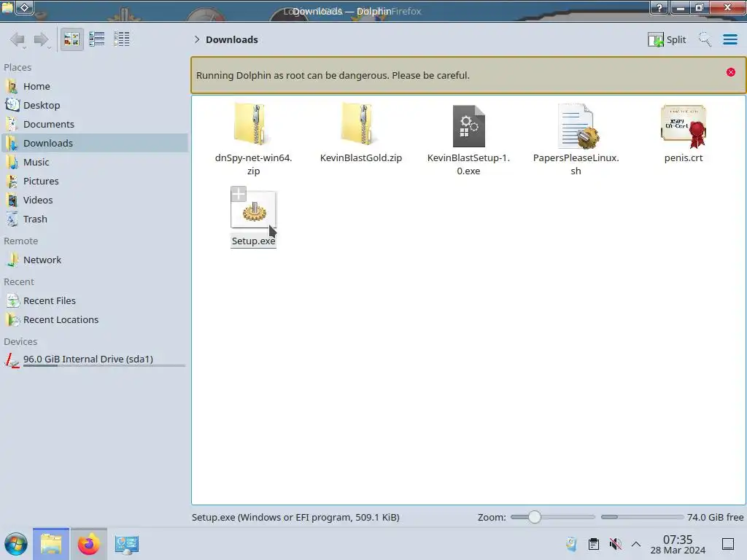Select dnSpy-net-win64.zip archive icon
Viewport: 747px width, 560px height.
click(x=253, y=125)
